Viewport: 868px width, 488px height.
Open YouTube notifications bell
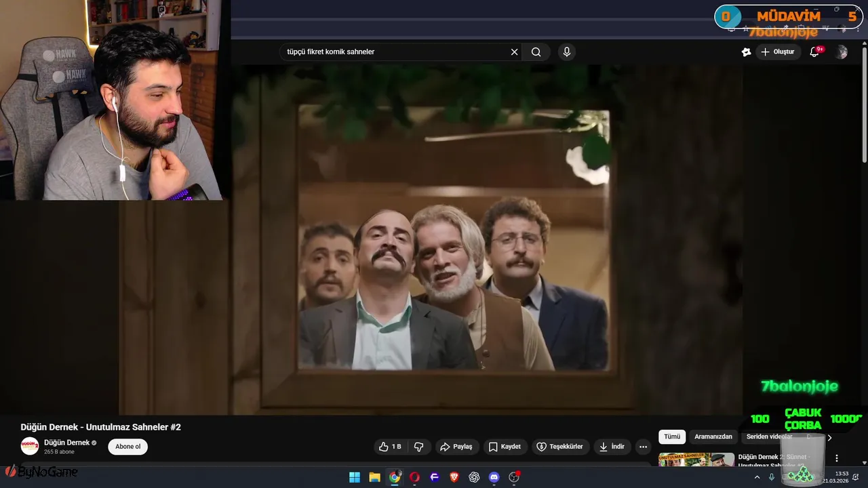point(815,52)
